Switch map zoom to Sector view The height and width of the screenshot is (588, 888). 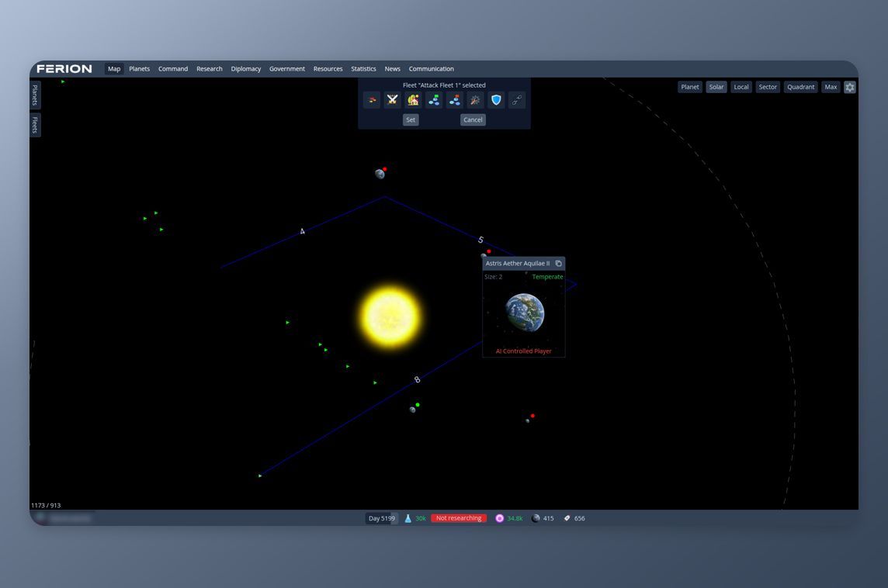(768, 87)
